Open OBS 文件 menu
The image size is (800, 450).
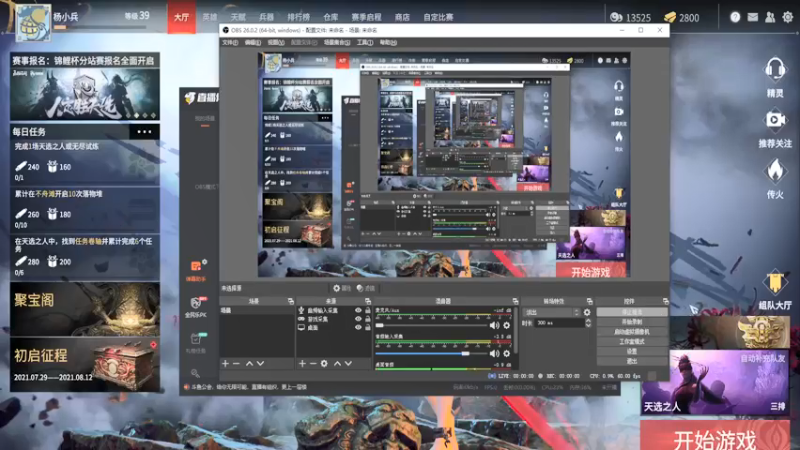pyautogui.click(x=230, y=42)
